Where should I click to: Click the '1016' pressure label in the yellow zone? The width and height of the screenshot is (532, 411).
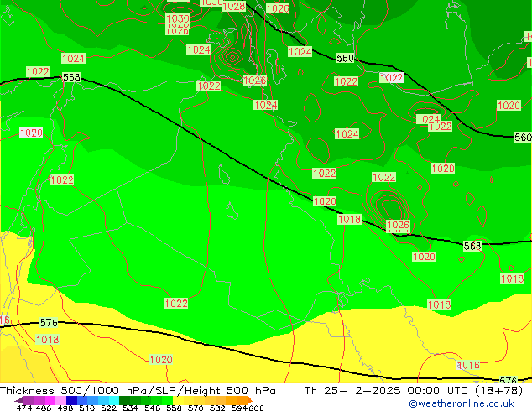click(468, 365)
